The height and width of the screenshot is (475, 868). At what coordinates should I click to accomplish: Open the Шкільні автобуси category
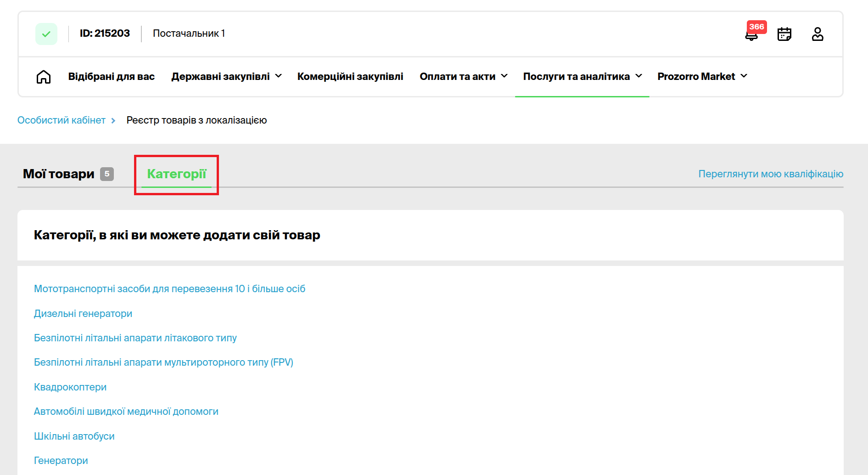pos(74,436)
